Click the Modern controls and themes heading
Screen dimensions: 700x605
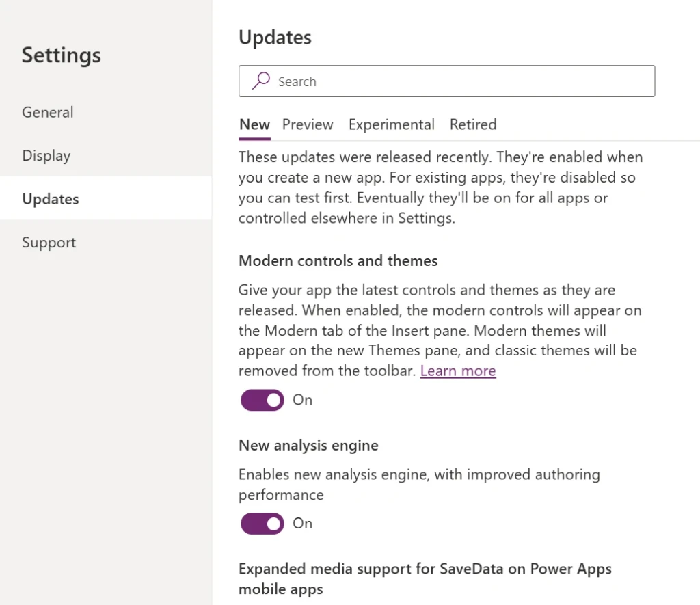click(338, 260)
